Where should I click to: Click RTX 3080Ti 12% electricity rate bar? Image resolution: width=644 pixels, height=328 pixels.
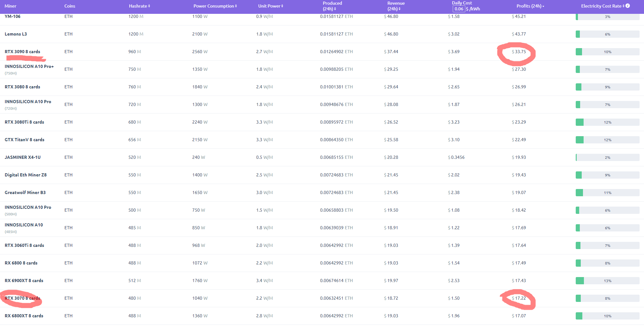607,122
